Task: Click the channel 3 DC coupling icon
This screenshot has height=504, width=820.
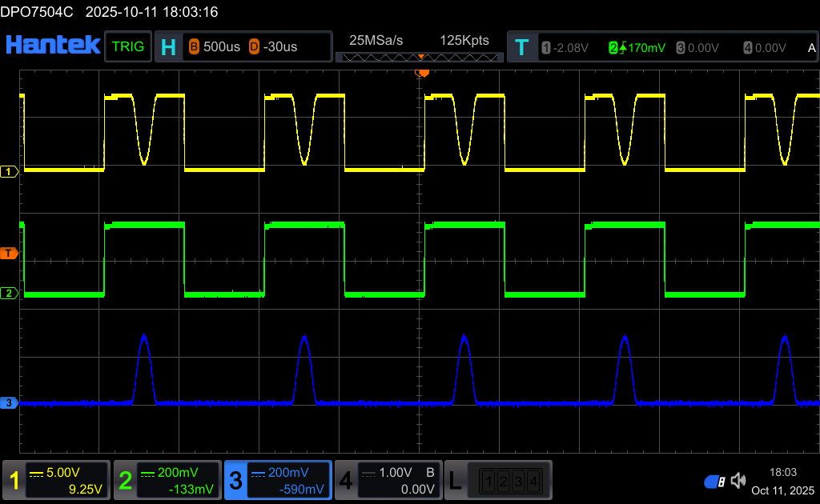Action: [259, 474]
